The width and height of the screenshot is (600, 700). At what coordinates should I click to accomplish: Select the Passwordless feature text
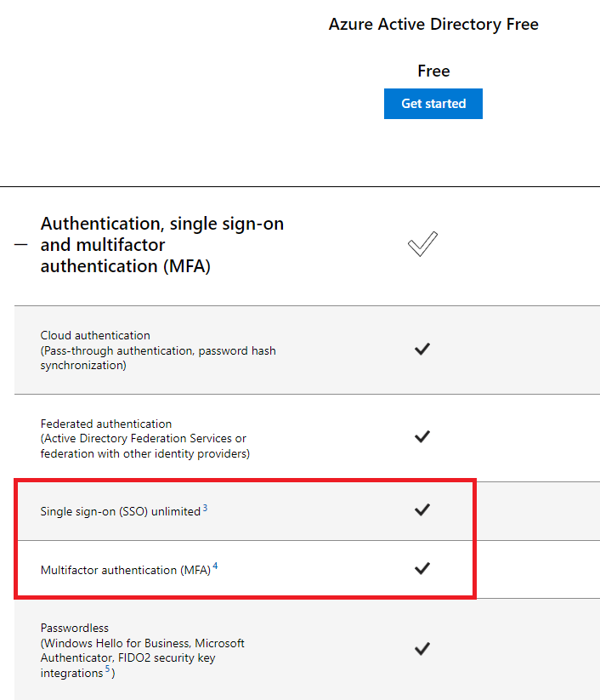[142, 651]
